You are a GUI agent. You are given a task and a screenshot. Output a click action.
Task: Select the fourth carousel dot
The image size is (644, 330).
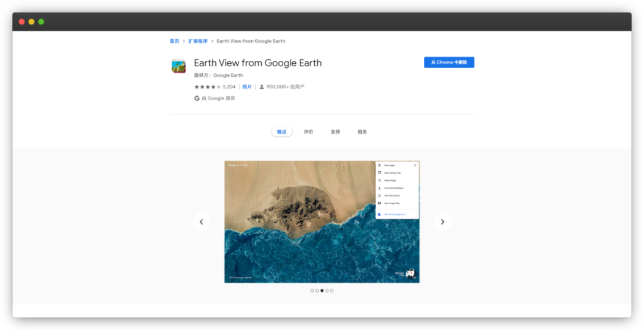(x=327, y=291)
